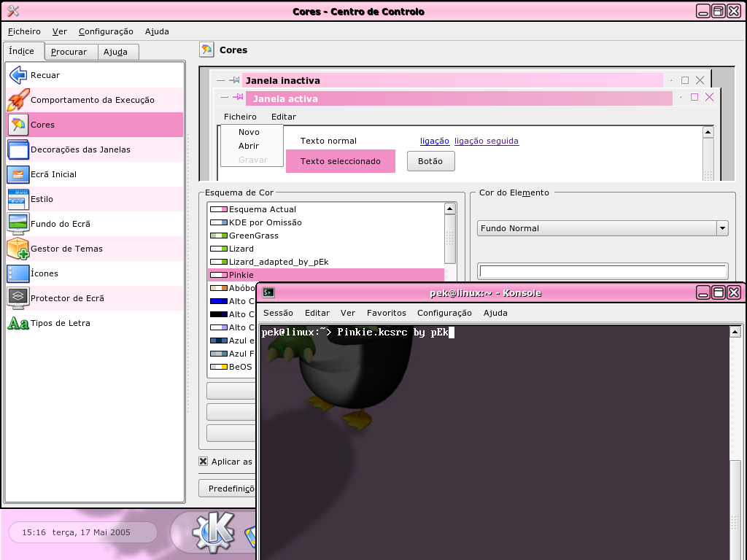Viewport: 747px width, 560px height.
Task: Select the Índice tab
Action: (24, 51)
